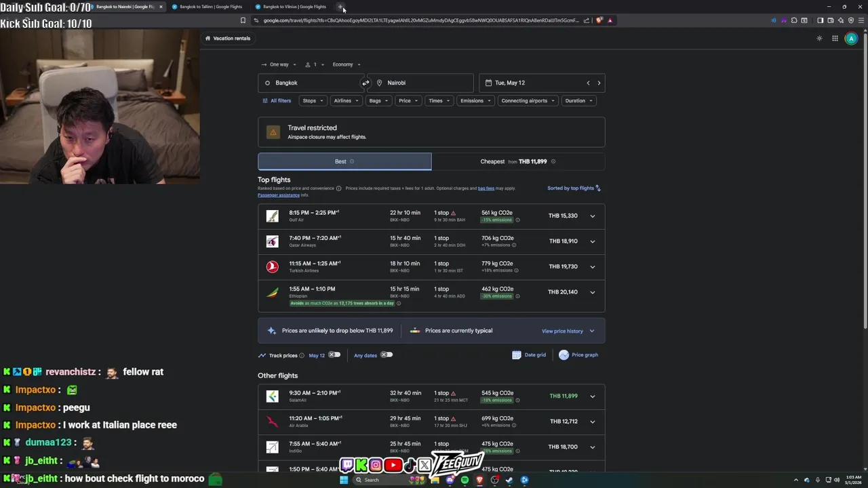Toggle Track prices for Any dates
Viewport: 868px width, 488px height.
[387, 355]
